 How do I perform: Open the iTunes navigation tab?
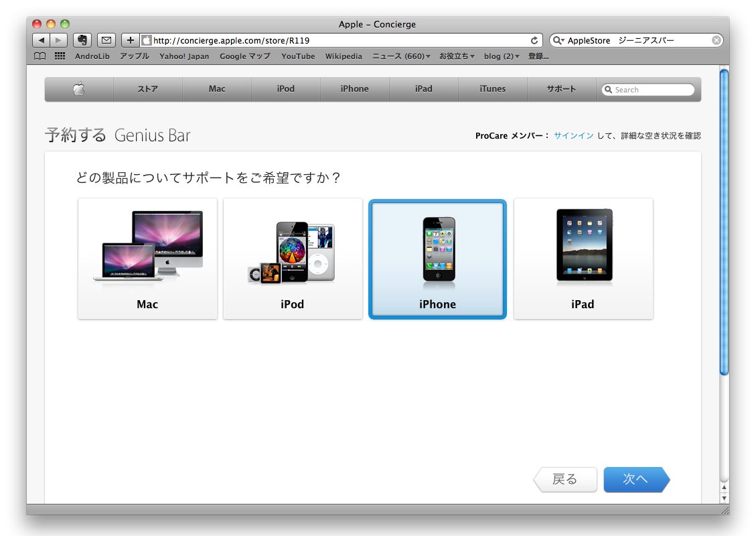tap(493, 88)
